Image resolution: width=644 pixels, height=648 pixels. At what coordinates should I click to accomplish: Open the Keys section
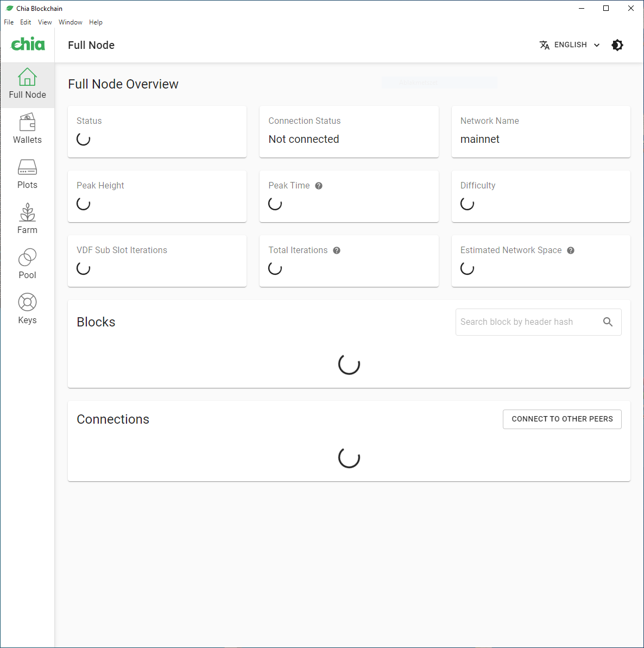(x=27, y=303)
